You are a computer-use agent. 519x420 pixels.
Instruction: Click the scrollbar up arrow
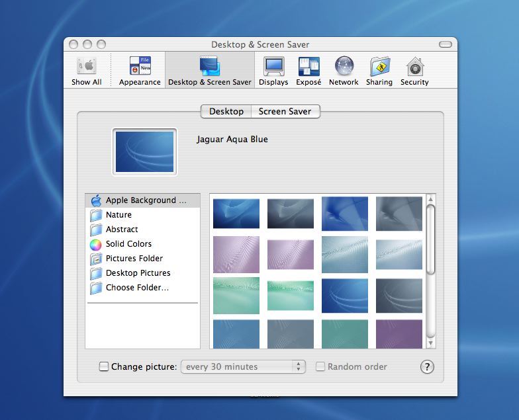pyautogui.click(x=430, y=199)
